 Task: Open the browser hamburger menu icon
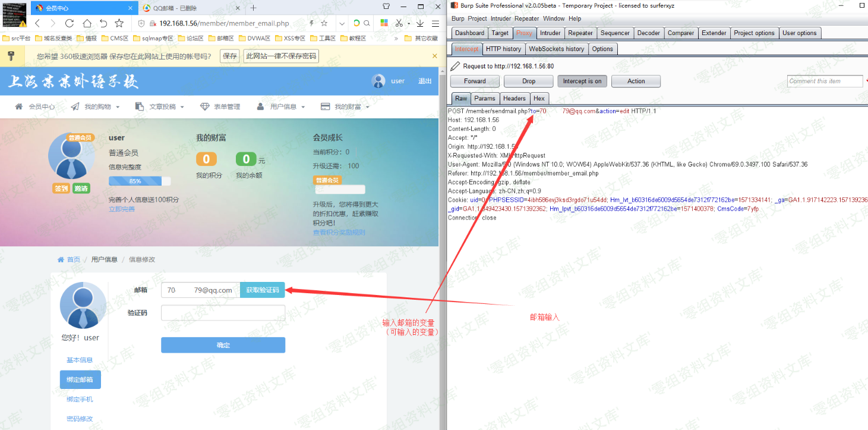pos(435,23)
